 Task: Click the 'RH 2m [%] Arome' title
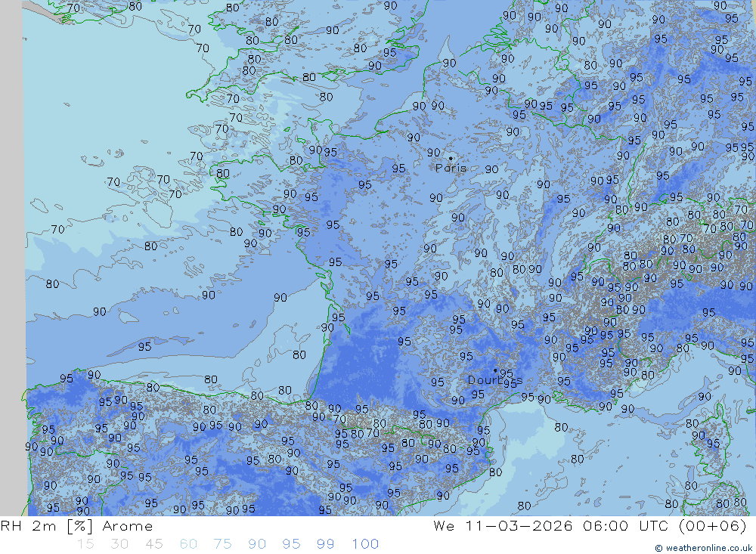tap(76, 526)
